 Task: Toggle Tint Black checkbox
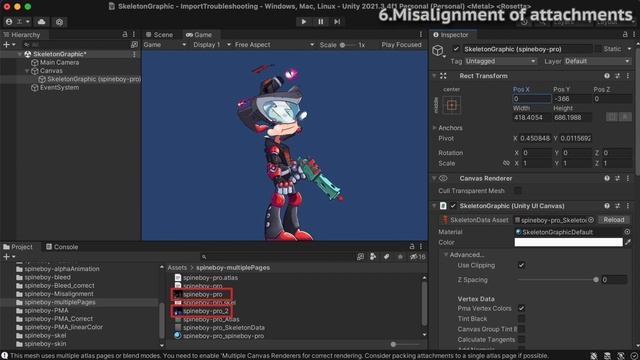coord(521,318)
